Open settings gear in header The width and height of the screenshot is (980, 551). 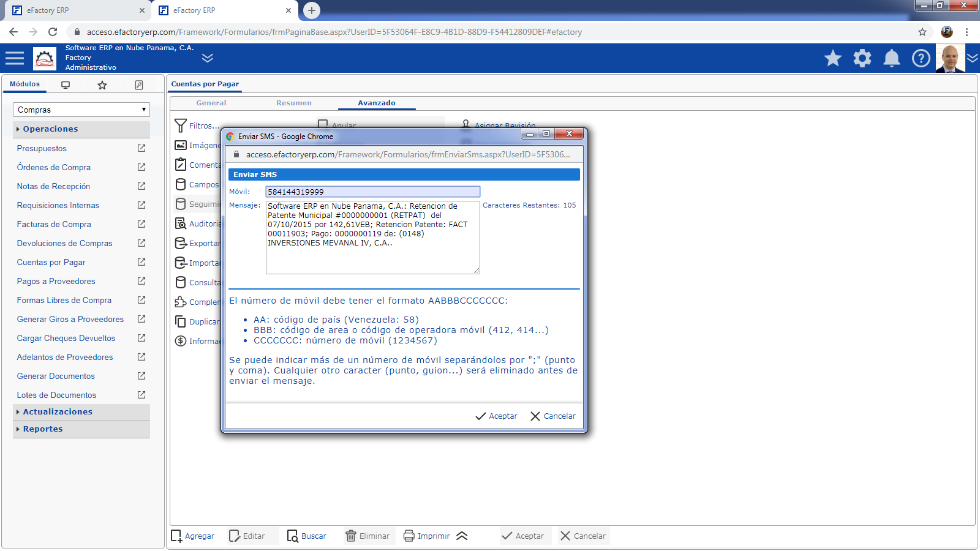pyautogui.click(x=862, y=58)
